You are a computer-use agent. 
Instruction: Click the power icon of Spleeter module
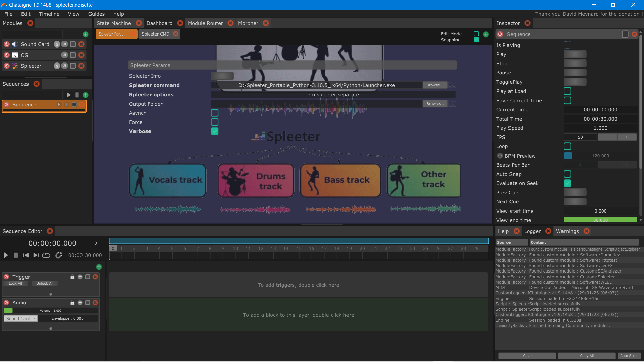point(7,66)
